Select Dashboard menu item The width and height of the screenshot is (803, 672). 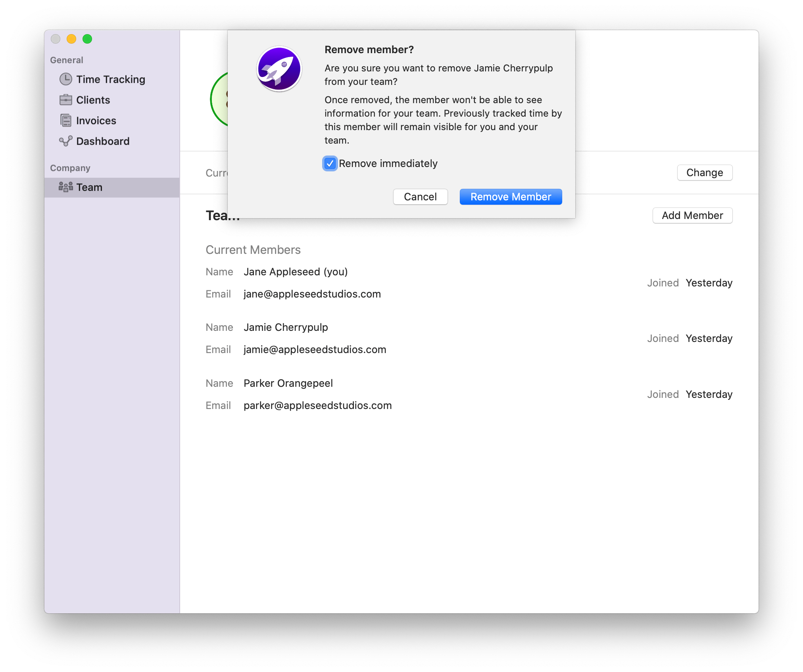point(104,141)
